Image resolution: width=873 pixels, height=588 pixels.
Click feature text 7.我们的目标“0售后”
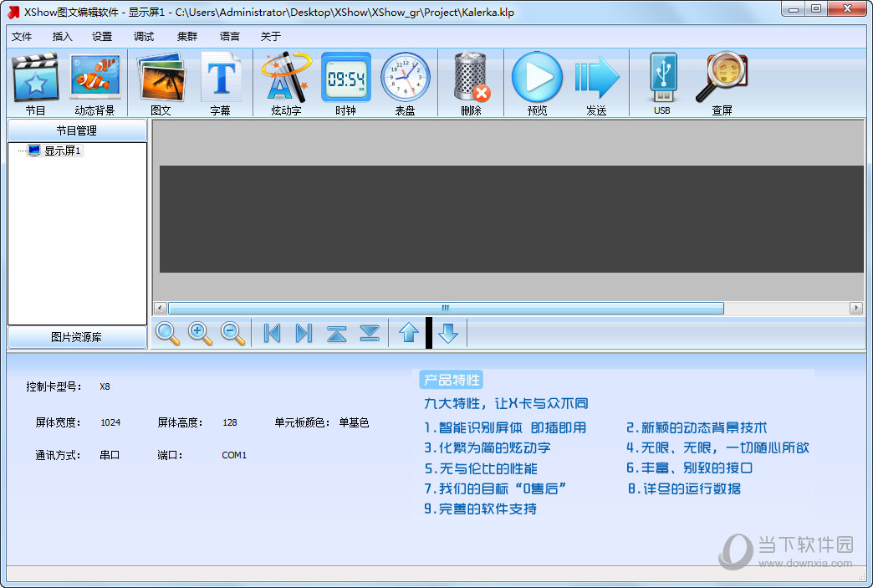(x=495, y=488)
